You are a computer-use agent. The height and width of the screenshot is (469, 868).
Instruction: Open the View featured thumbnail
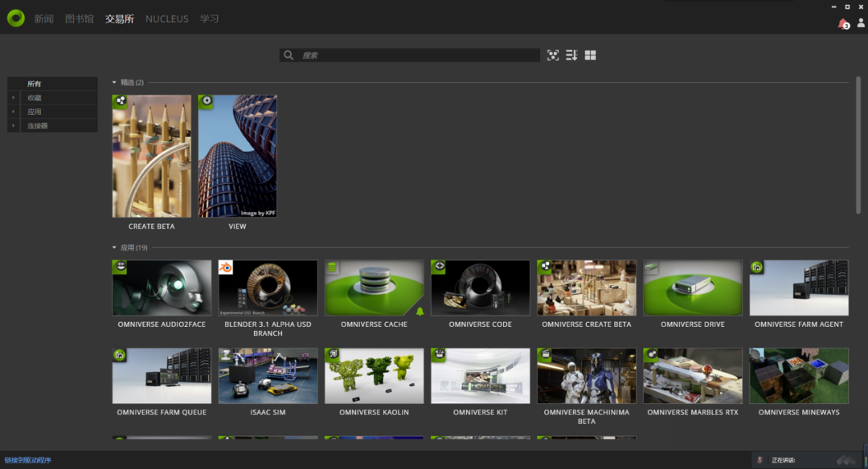coord(237,156)
